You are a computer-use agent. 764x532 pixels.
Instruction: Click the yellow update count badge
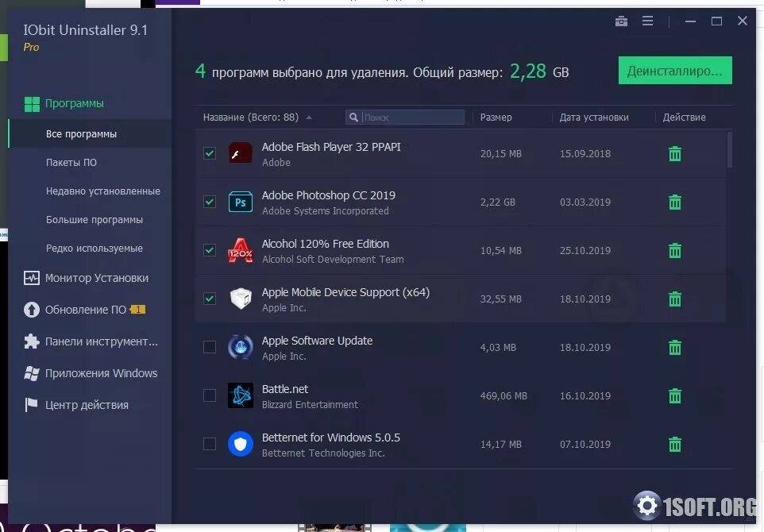coord(138,310)
